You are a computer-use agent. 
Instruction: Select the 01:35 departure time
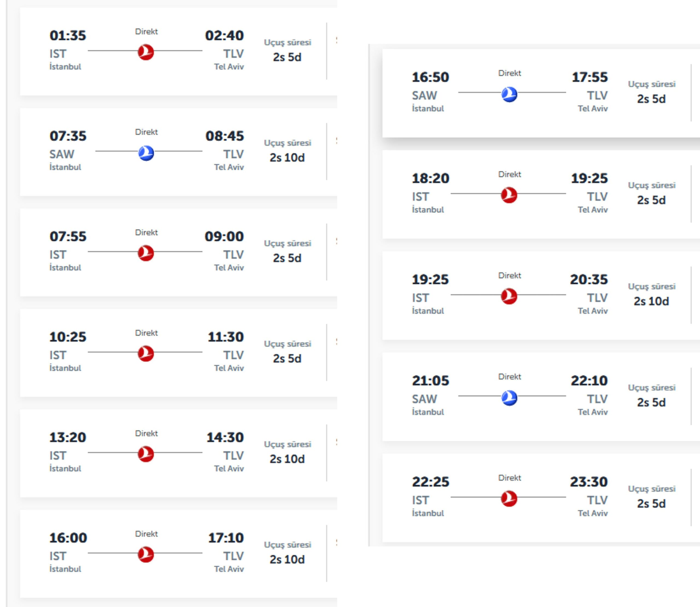point(68,35)
